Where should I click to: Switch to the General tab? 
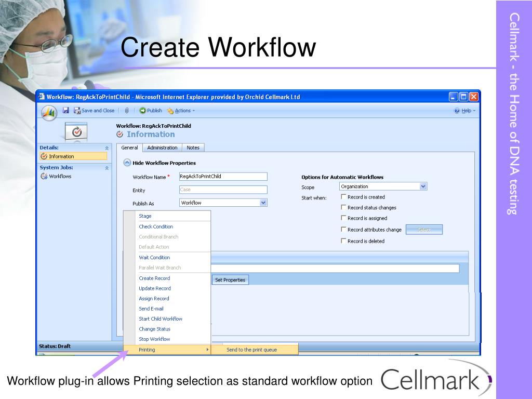point(129,148)
